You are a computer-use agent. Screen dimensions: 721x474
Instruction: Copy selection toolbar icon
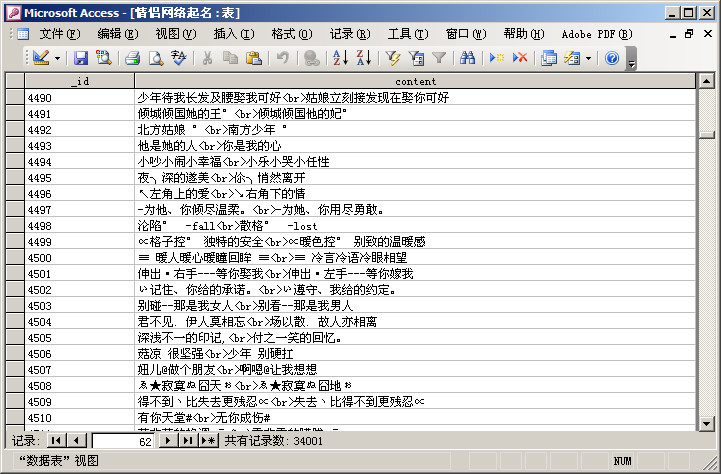(x=230, y=58)
